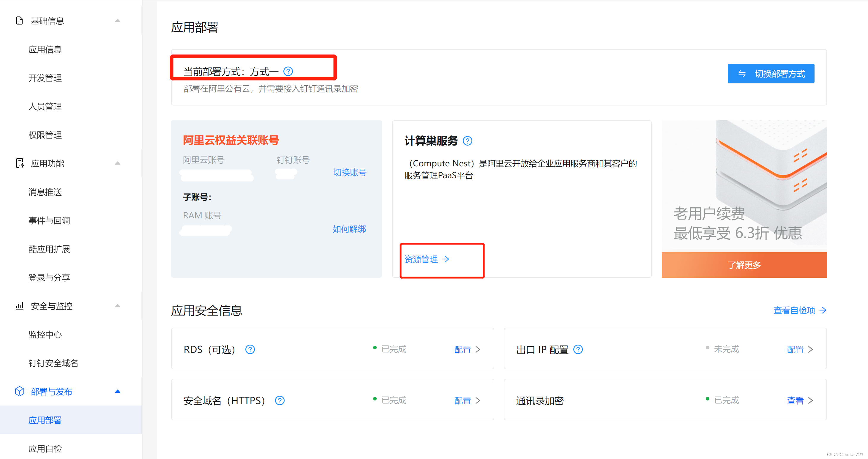Screen dimensions: 868x459
Task: Go to 应用自检 sidebar item
Action: (x=45, y=449)
